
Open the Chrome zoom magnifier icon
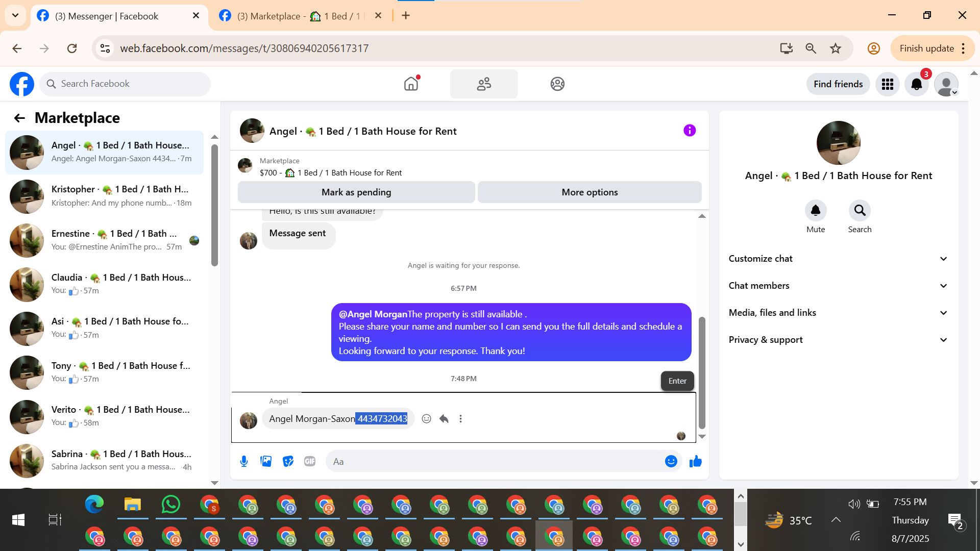(x=811, y=48)
